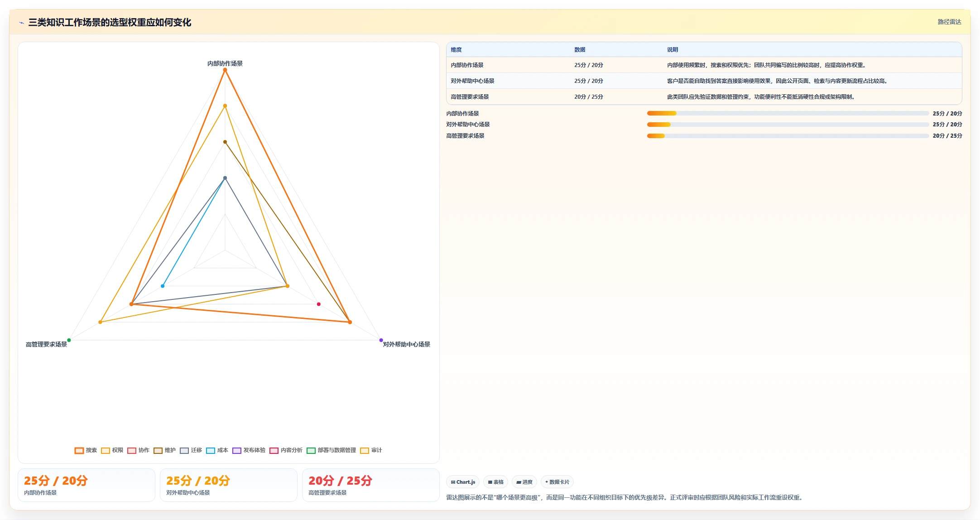Toggle the 成本 legend item
The width and height of the screenshot is (980, 520).
[217, 450]
